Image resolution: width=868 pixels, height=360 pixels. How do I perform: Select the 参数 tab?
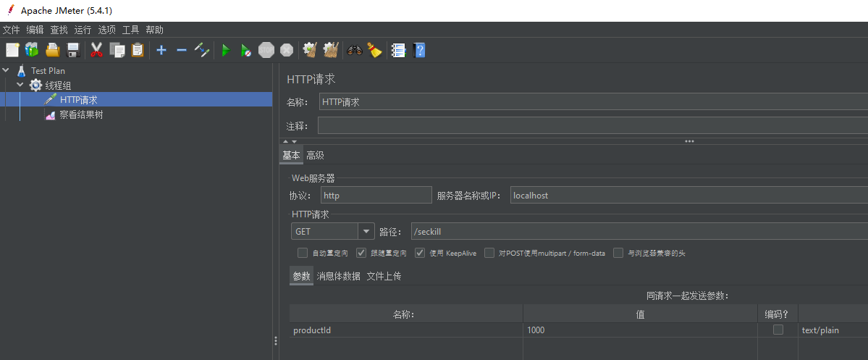tap(301, 277)
